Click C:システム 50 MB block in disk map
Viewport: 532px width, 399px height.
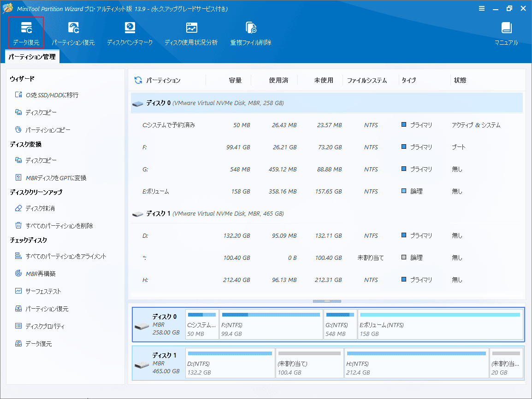click(x=202, y=324)
